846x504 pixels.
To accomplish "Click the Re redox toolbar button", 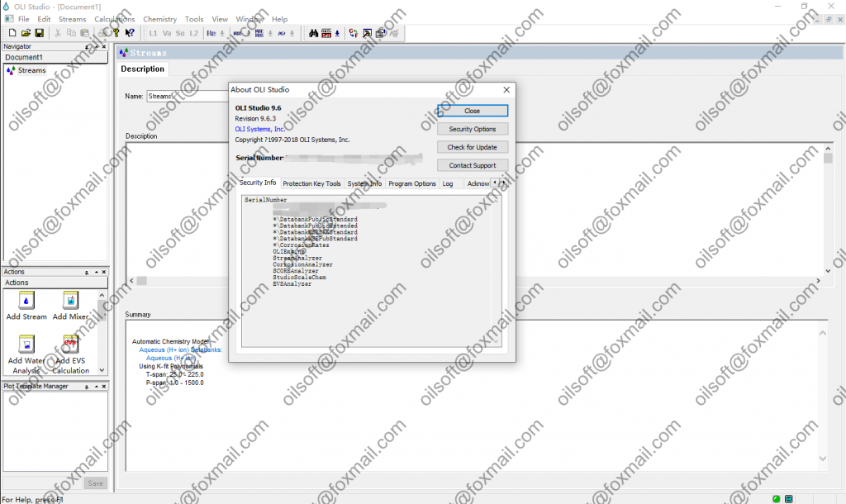I will 211,33.
